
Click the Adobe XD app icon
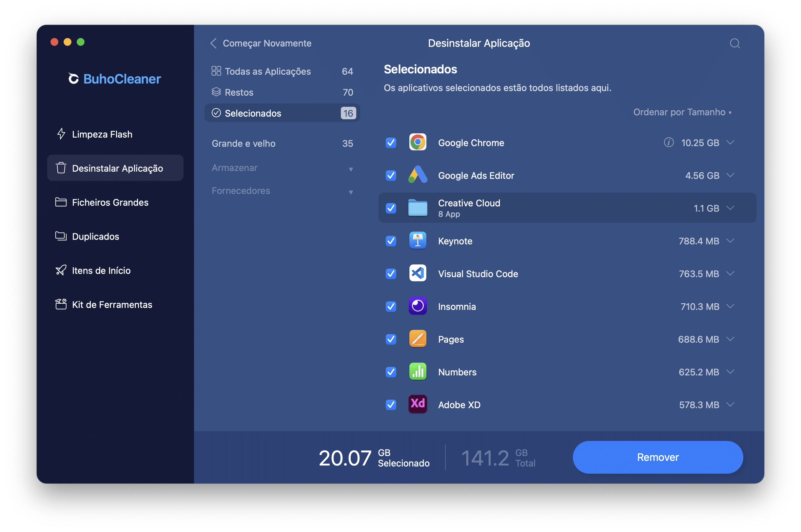pos(418,404)
